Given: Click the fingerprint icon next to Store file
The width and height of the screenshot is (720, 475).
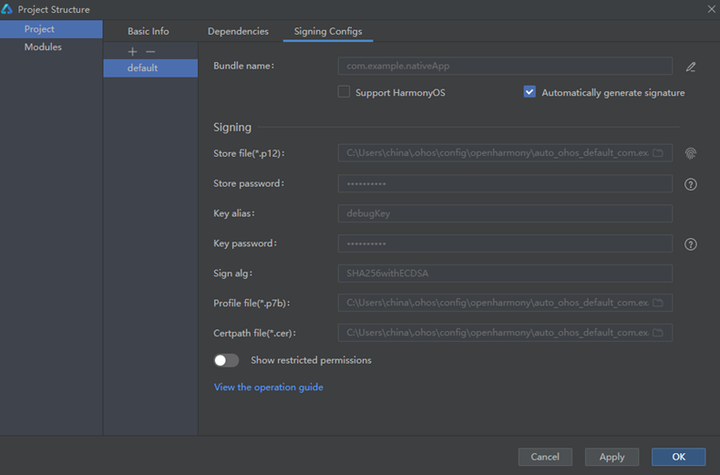Looking at the screenshot, I should point(690,153).
